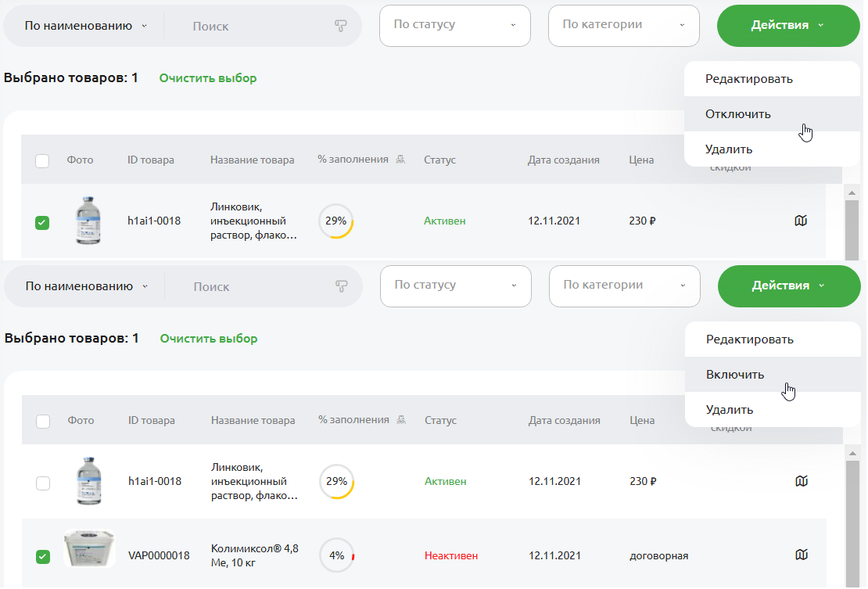Open the upper По категории filter
The width and height of the screenshot is (868, 589).
[x=624, y=26]
